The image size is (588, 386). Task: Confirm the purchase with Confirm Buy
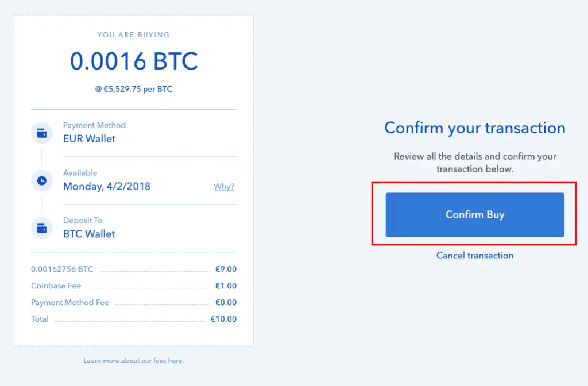[x=475, y=215]
